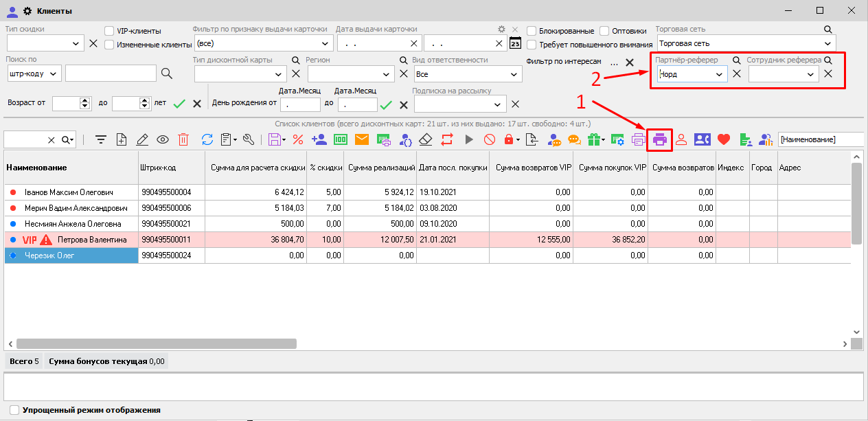This screenshot has width=868, height=421.
Task: Enable the VIP-клиенты checkbox
Action: [x=109, y=31]
